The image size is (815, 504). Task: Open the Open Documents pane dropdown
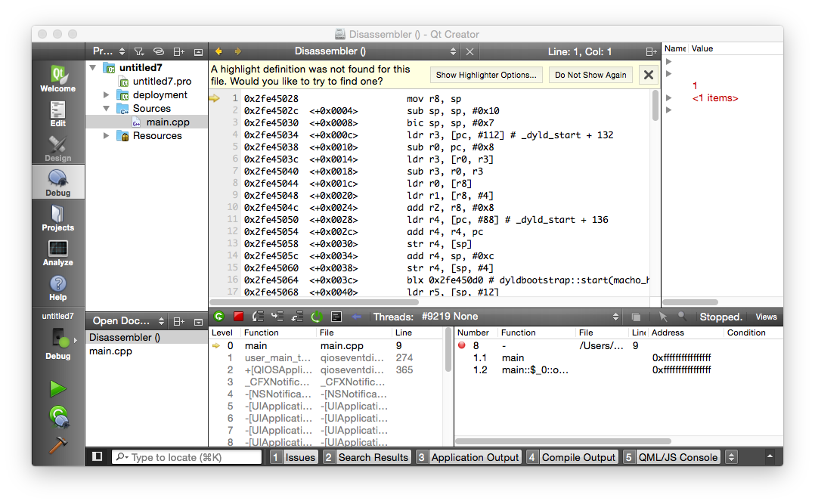(x=129, y=321)
